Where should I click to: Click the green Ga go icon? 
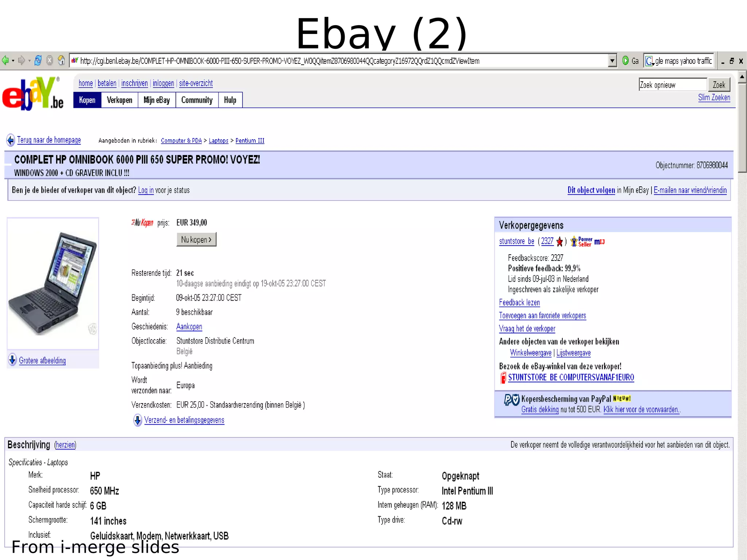tap(626, 61)
